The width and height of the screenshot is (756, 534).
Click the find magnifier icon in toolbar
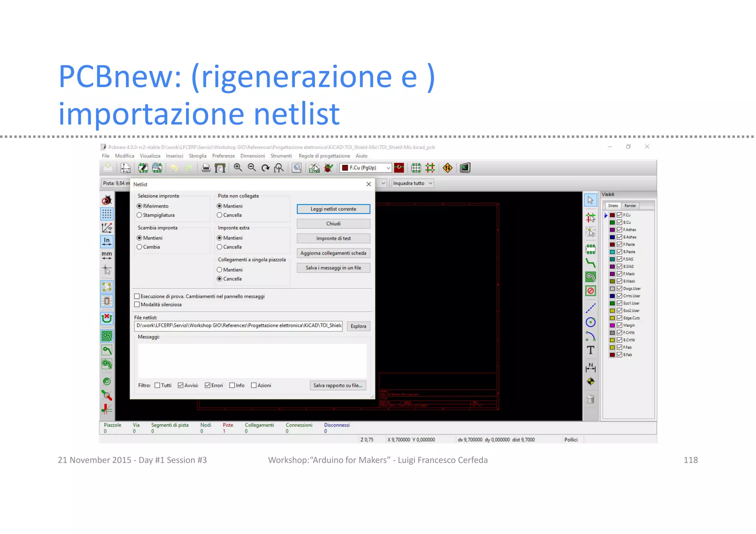pyautogui.click(x=297, y=168)
